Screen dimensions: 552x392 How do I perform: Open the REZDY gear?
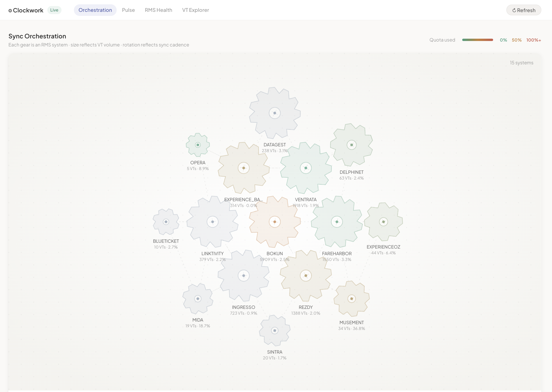(x=306, y=276)
